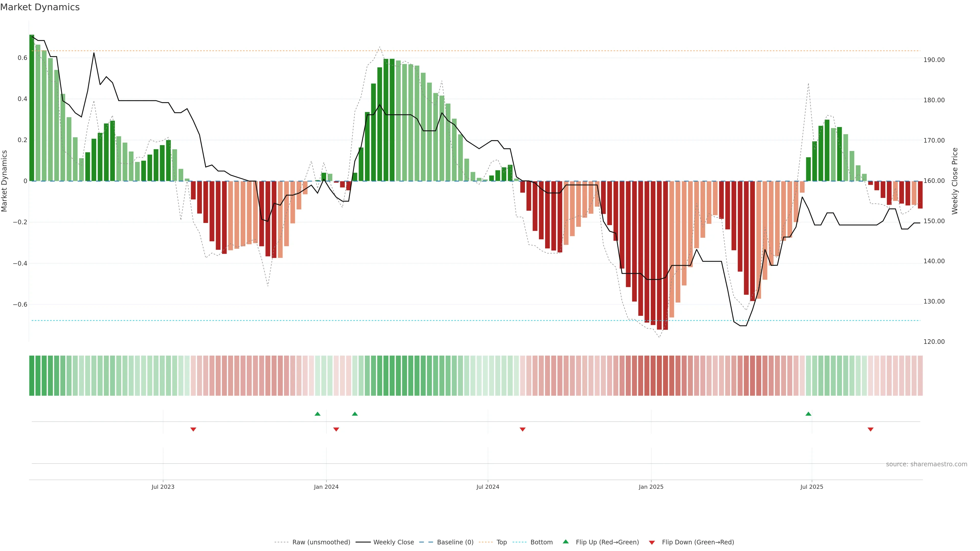The image size is (980, 551).
Task: Click the first dark green heatmap cell
Action: 32,375
